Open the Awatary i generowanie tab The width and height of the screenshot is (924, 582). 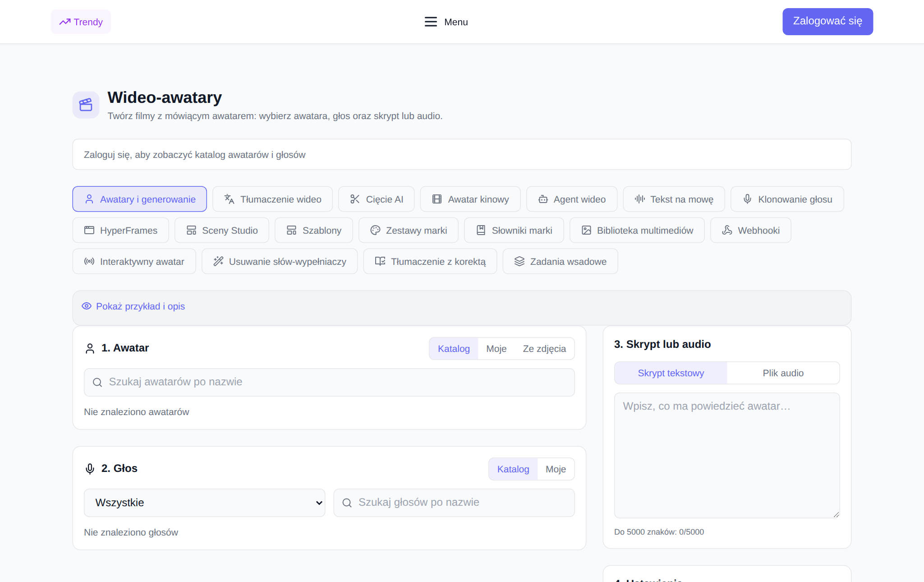pos(140,199)
